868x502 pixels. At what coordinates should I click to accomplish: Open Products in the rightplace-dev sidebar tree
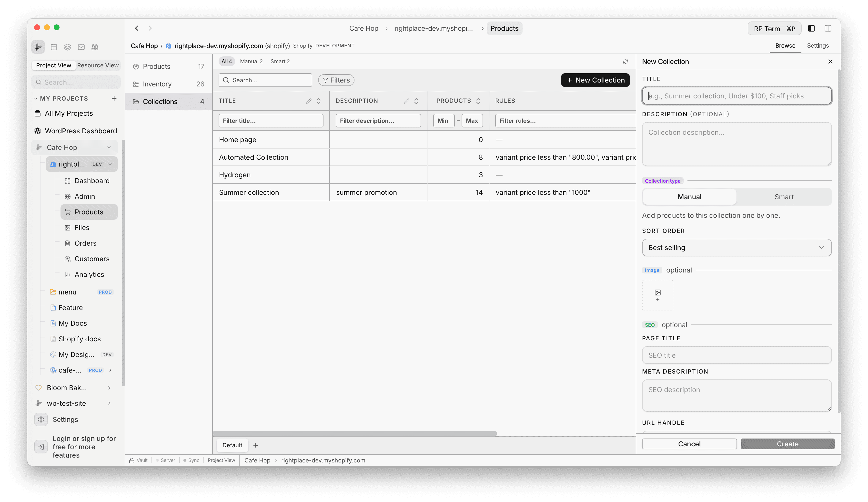click(89, 212)
